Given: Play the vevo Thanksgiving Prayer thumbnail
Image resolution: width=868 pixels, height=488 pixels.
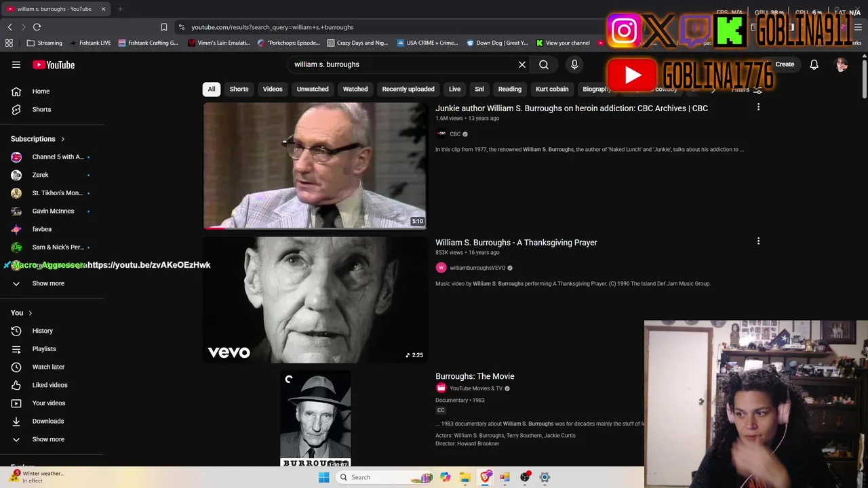Looking at the screenshot, I should [x=315, y=300].
